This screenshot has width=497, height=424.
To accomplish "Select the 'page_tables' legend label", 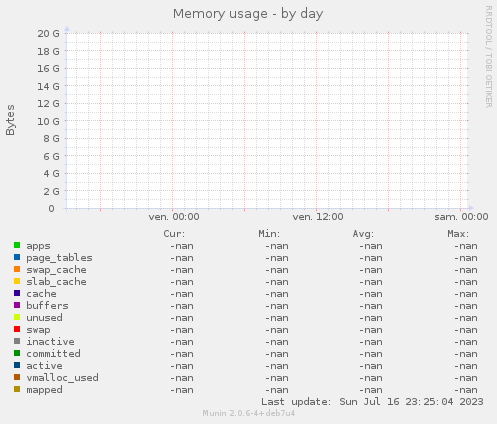I will (x=59, y=258).
